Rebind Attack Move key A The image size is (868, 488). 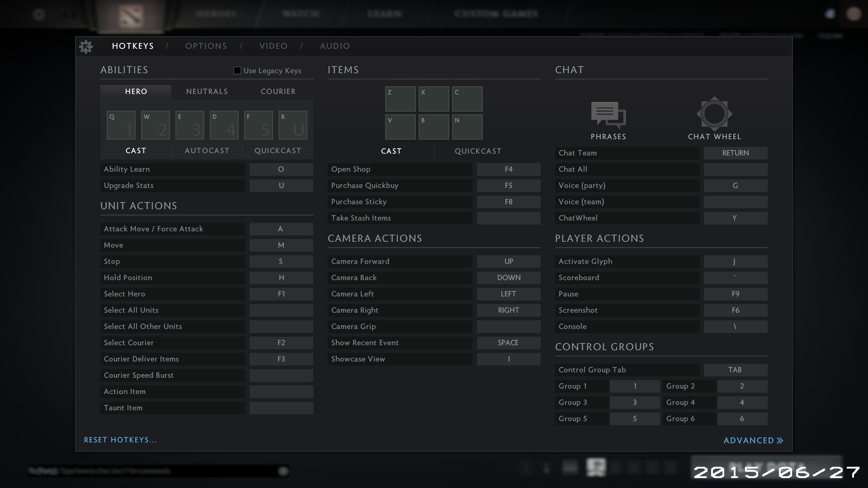point(281,229)
